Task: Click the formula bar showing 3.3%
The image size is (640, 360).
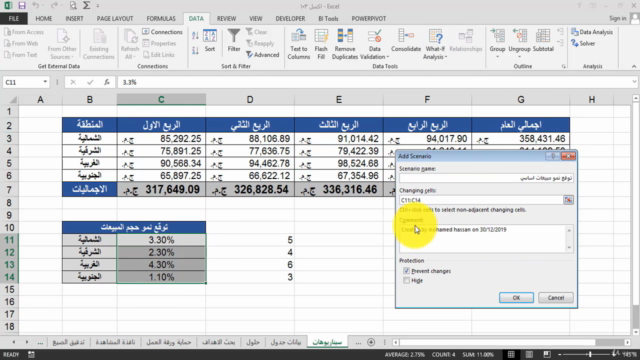Action: click(376, 82)
